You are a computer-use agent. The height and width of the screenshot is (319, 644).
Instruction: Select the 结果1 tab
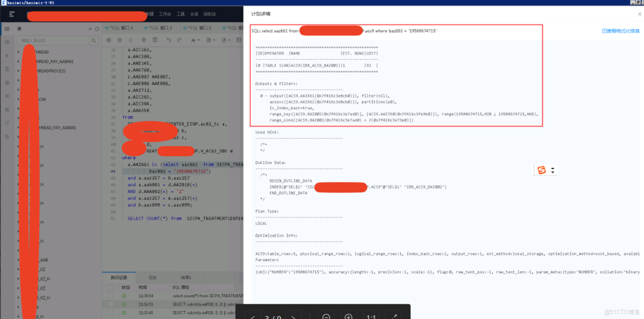(x=187, y=278)
